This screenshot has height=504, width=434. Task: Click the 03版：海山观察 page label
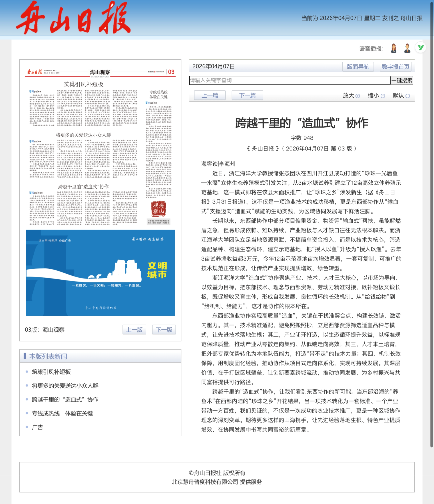45,330
